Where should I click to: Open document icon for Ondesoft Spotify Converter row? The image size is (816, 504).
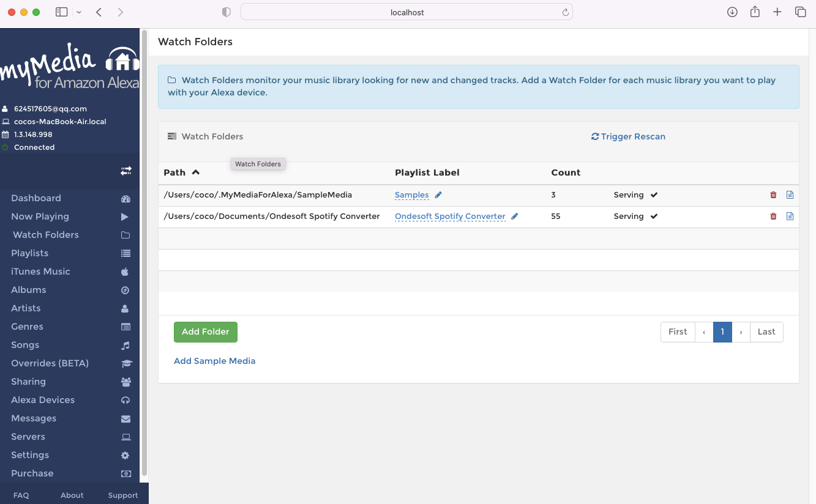(x=790, y=217)
